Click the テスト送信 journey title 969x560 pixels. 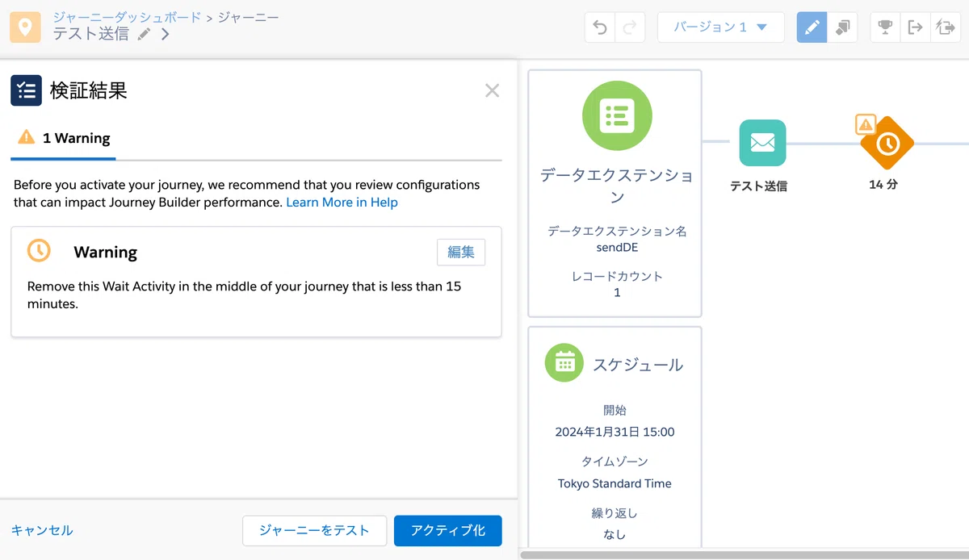point(90,34)
